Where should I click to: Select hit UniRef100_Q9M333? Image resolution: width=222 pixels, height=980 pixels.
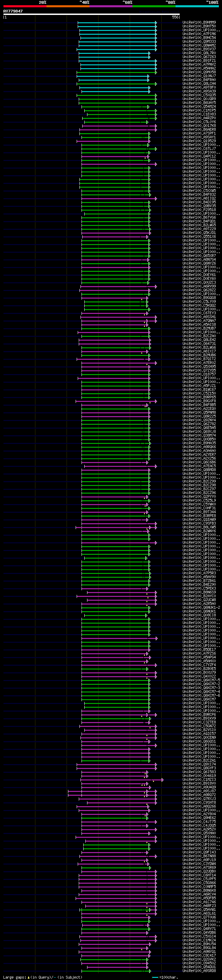click(199, 41)
